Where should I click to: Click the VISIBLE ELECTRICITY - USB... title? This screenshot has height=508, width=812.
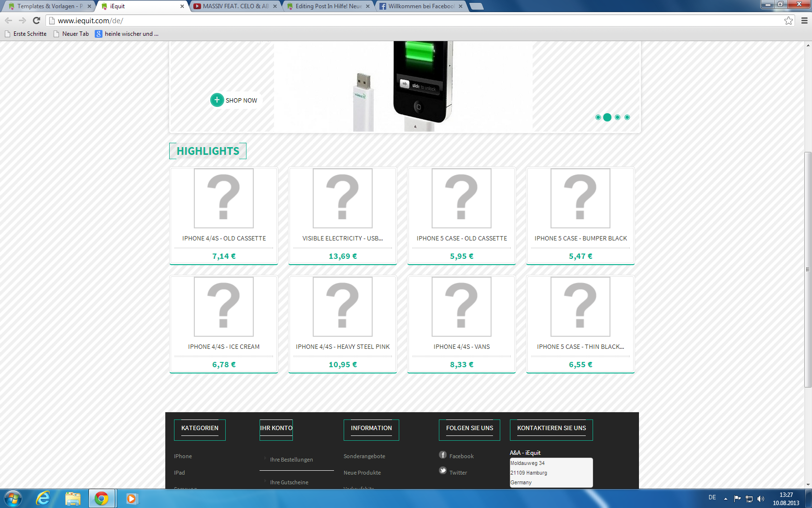pos(343,239)
